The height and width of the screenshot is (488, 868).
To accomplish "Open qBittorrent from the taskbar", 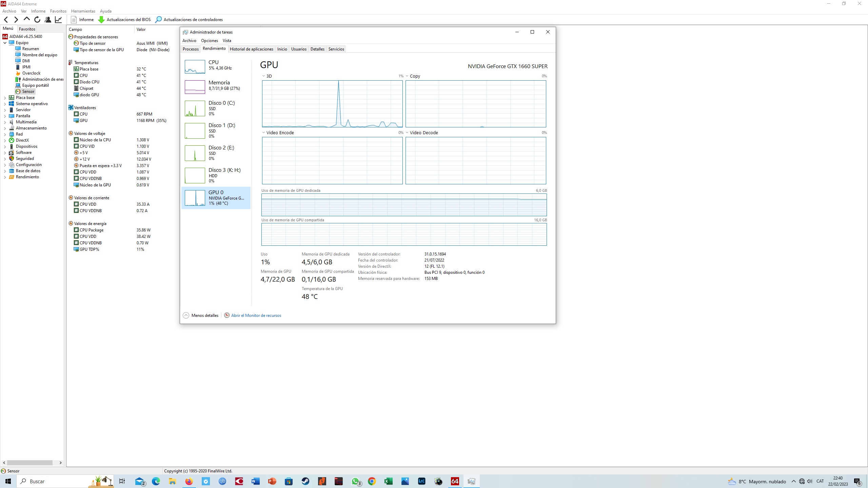I will pos(222,481).
